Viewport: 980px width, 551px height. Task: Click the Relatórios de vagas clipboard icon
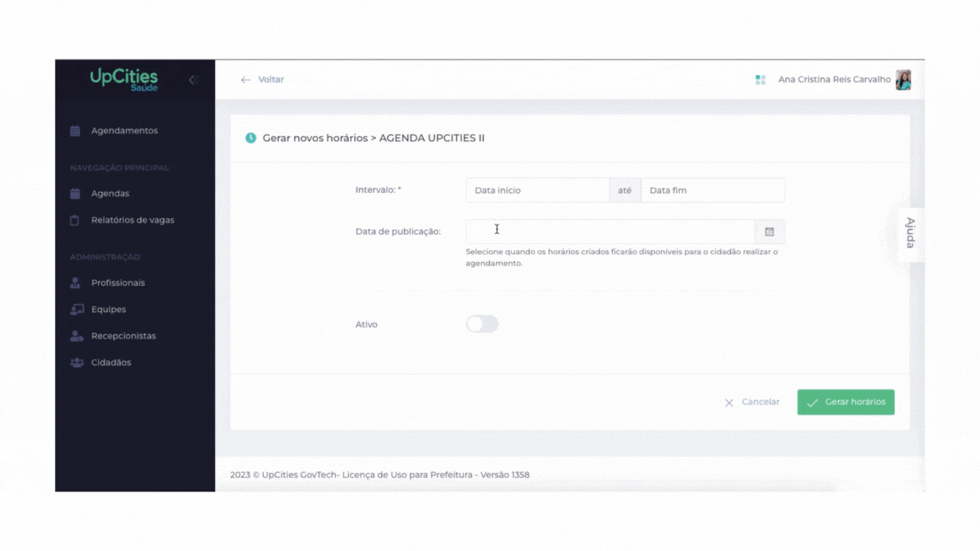(x=75, y=220)
